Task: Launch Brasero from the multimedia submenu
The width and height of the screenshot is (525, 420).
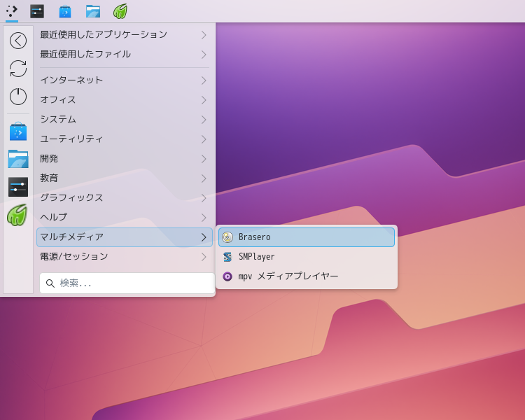Action: click(x=307, y=237)
